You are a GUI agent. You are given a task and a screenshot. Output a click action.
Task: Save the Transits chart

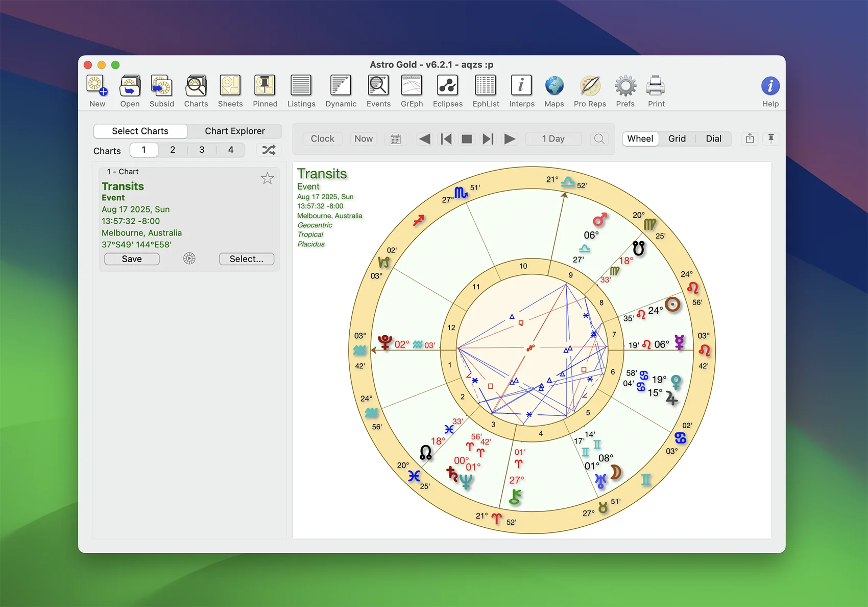tap(132, 259)
